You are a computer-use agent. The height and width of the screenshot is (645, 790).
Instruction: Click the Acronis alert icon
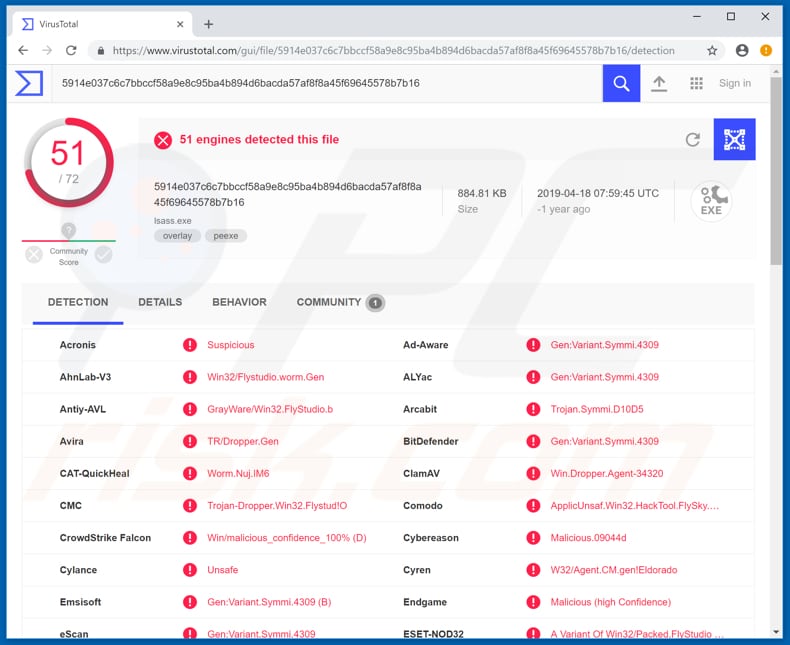coord(190,345)
